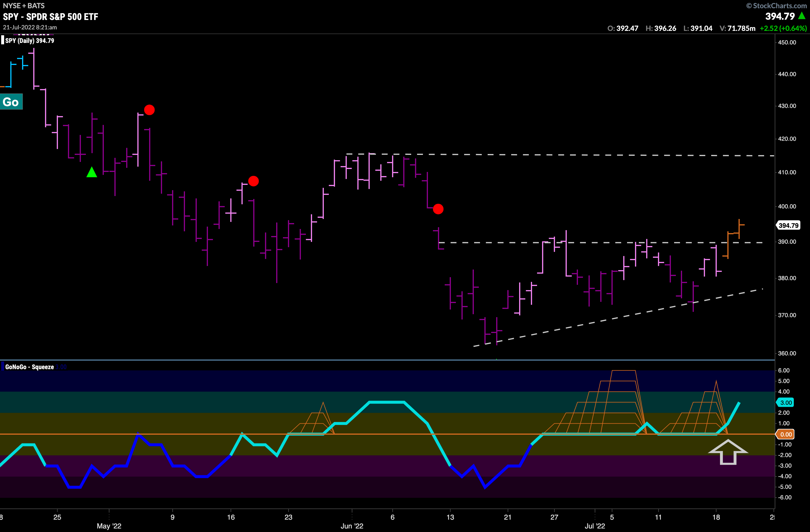This screenshot has width=810, height=532.
Task: Click the SPY - SPDR S&P 500 ETF title
Action: tap(51, 17)
